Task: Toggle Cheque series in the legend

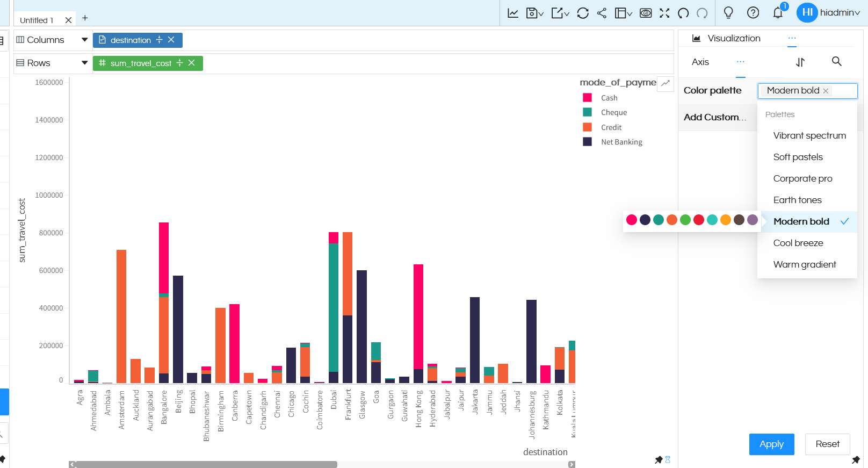Action: point(605,112)
